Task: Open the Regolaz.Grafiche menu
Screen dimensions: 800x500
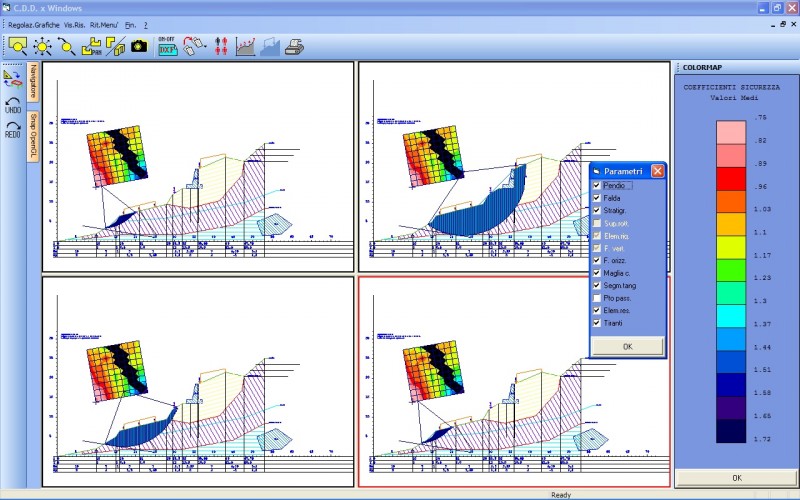Action: (x=33, y=23)
